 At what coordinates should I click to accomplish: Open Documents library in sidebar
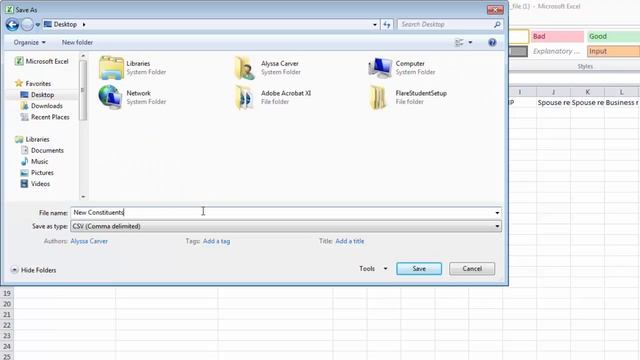point(42,150)
